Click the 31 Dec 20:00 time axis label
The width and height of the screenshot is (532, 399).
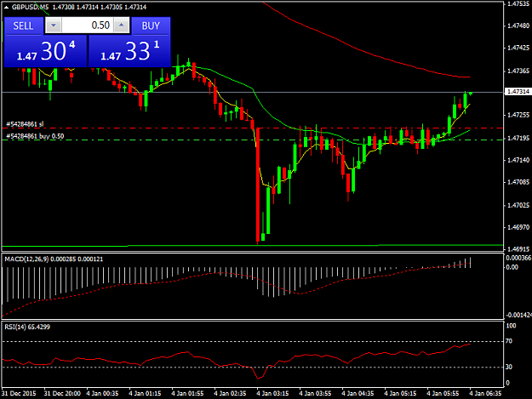tap(62, 394)
